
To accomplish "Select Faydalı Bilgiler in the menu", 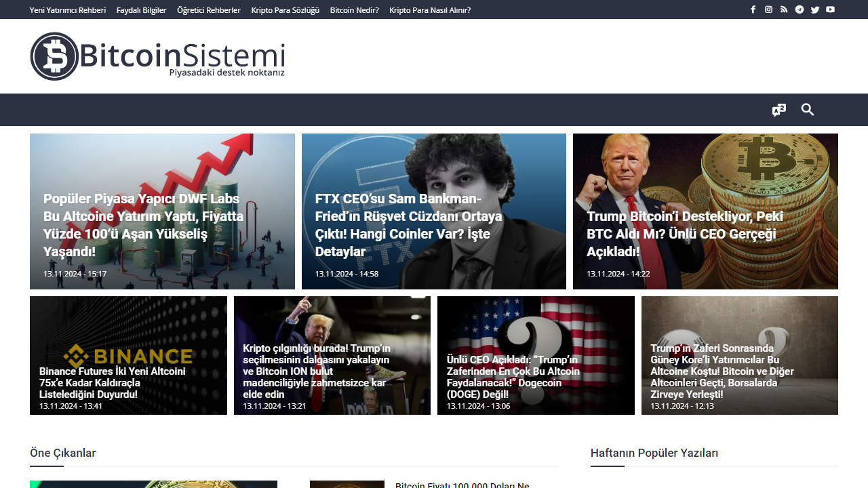I will 141,9.
